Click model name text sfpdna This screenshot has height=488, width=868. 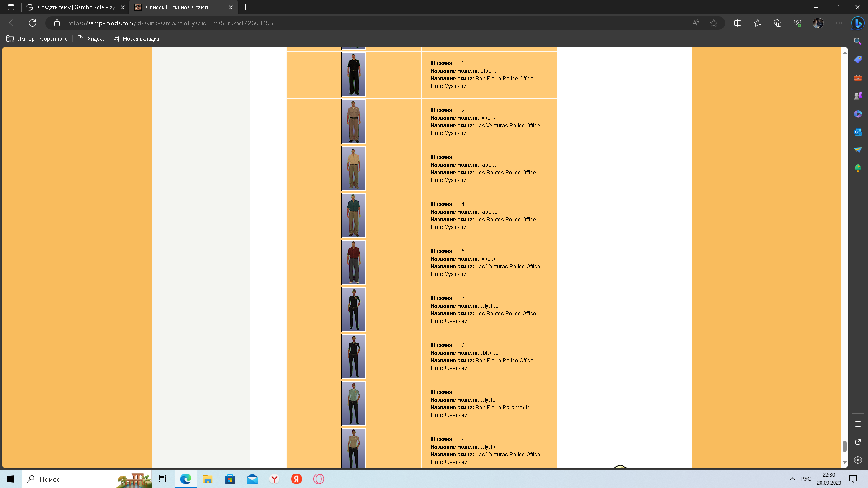(x=489, y=71)
